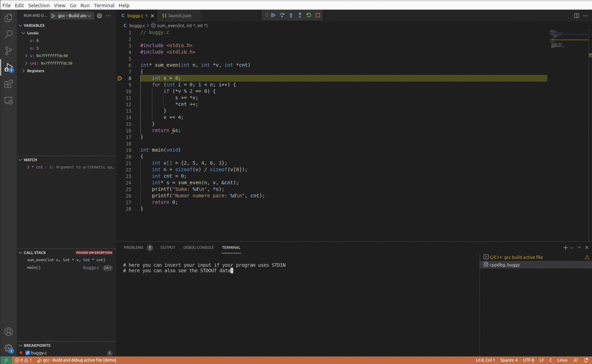Restart debugging via the green restart icon
Screen dimensions: 592x364
pyautogui.click(x=309, y=15)
